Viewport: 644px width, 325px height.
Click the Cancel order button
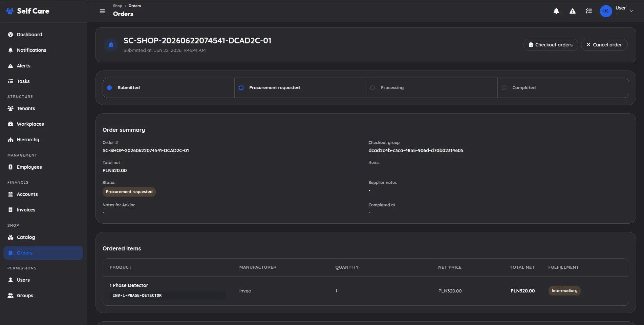point(604,45)
